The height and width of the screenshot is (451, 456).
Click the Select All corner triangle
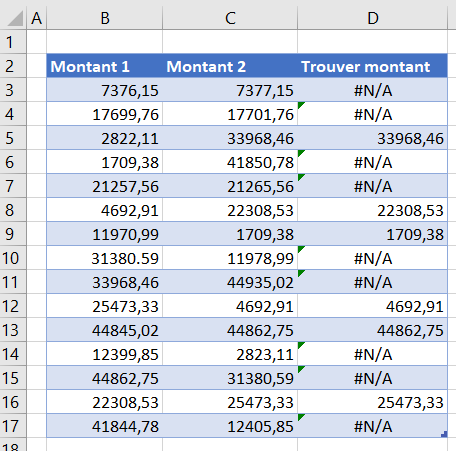pos(15,18)
